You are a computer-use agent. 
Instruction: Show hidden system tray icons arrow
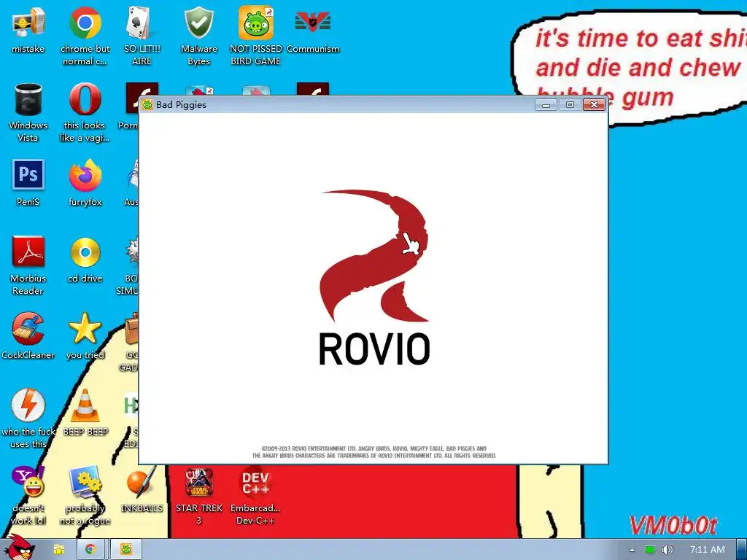click(632, 550)
